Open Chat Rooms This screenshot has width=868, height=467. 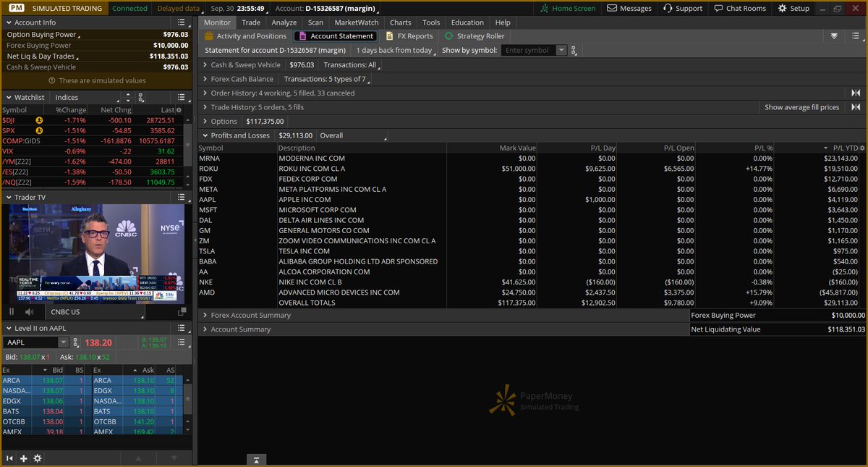739,8
